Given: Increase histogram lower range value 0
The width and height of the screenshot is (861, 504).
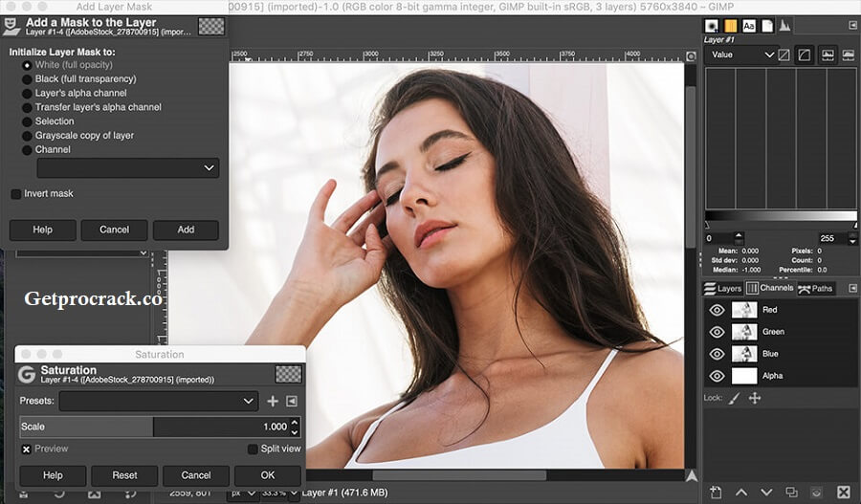Looking at the screenshot, I should [739, 235].
